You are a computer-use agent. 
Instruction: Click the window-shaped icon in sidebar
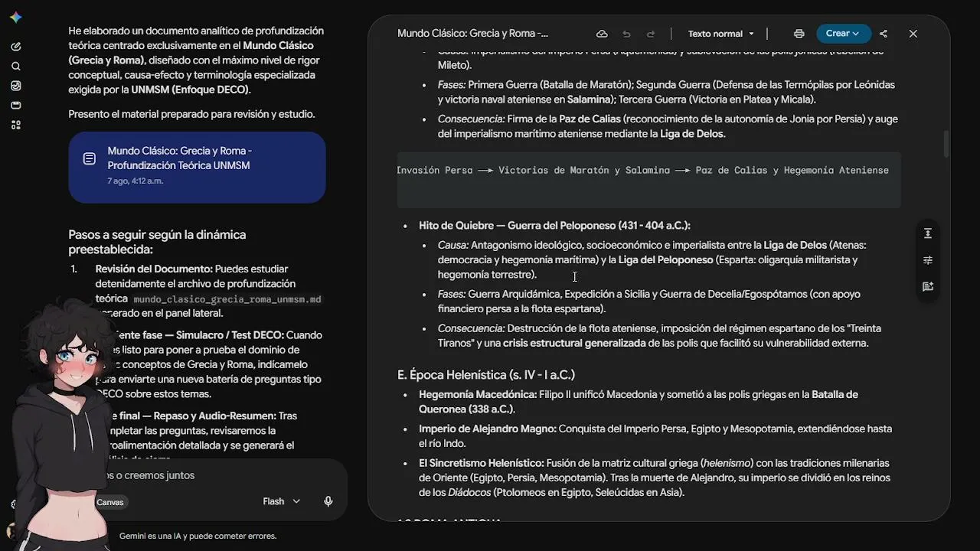[16, 106]
